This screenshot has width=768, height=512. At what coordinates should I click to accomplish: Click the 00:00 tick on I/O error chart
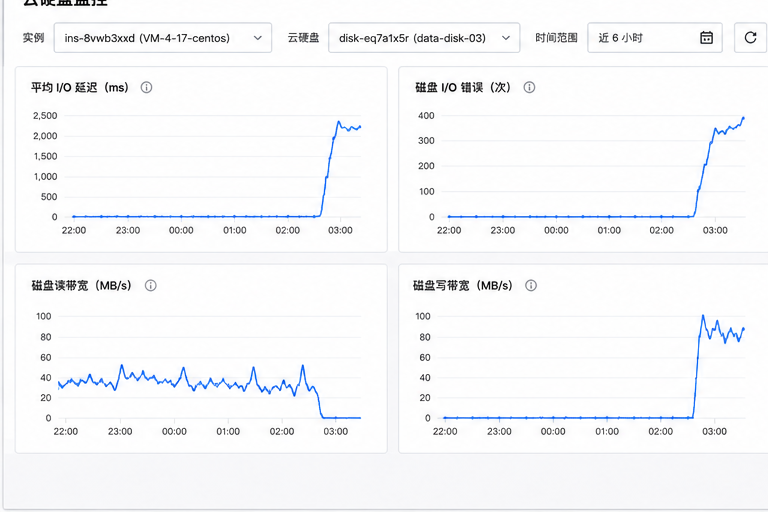coord(556,230)
